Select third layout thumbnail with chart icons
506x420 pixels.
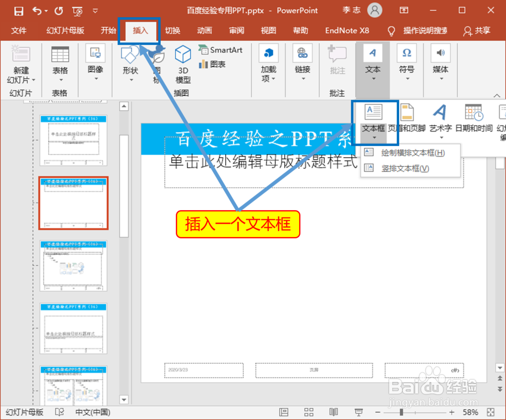(73, 266)
